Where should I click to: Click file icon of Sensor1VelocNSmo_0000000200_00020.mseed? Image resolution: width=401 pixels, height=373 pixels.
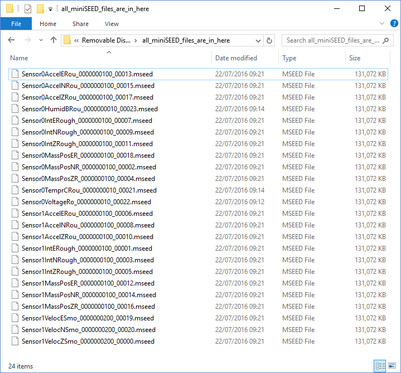(x=15, y=330)
